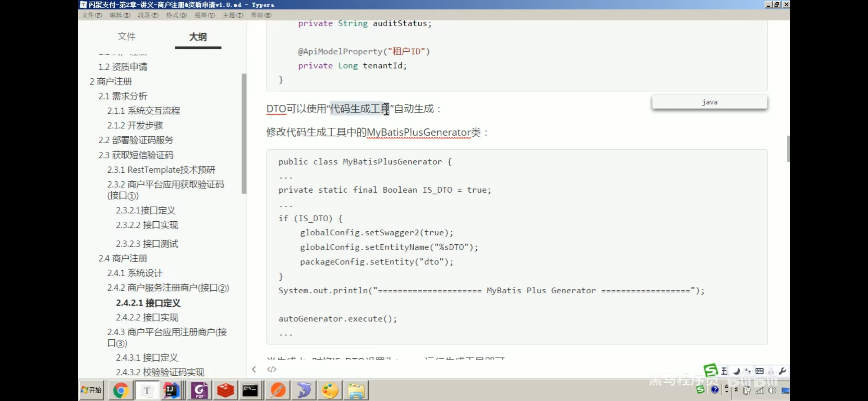Open the Paint palette taskbar icon
868x401 pixels.
329,390
